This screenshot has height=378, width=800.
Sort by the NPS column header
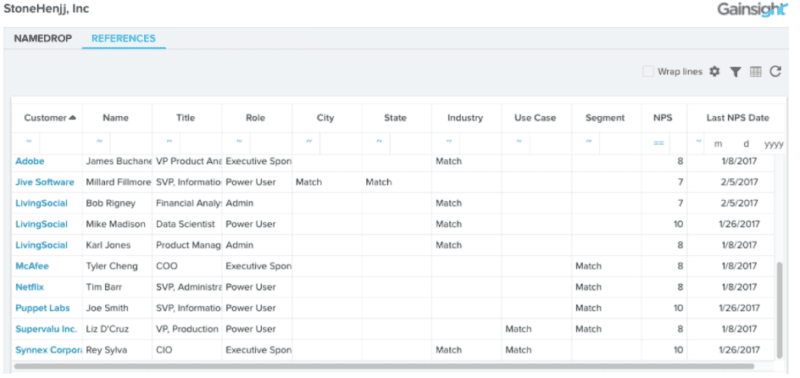663,118
